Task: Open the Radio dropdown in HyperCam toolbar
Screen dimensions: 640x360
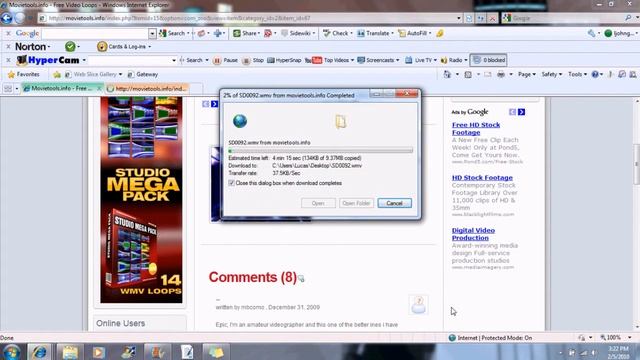Action: 453,60
